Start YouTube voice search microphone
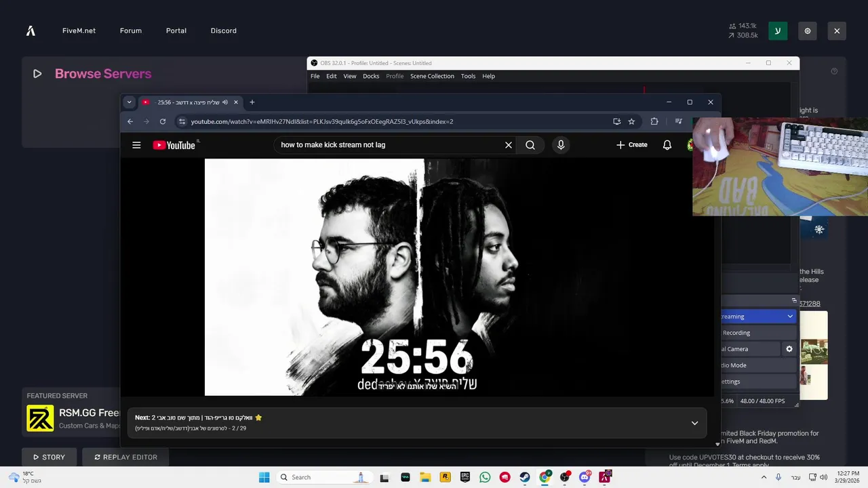 click(561, 145)
